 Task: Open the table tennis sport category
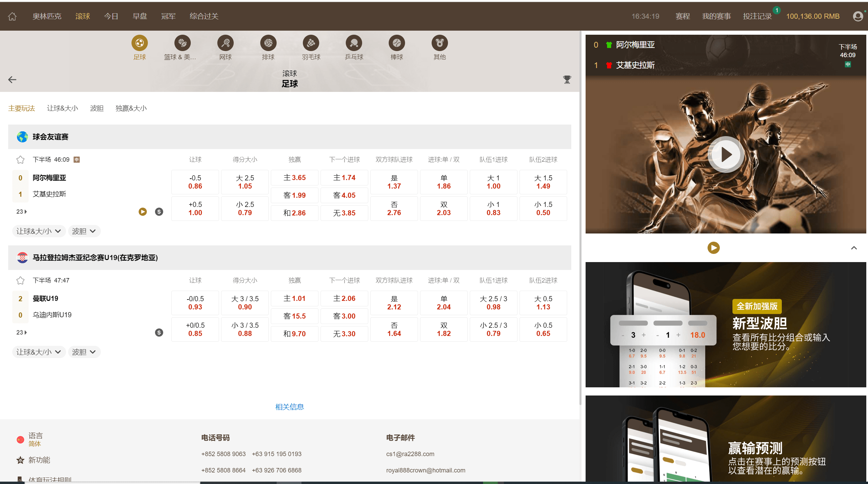click(354, 43)
